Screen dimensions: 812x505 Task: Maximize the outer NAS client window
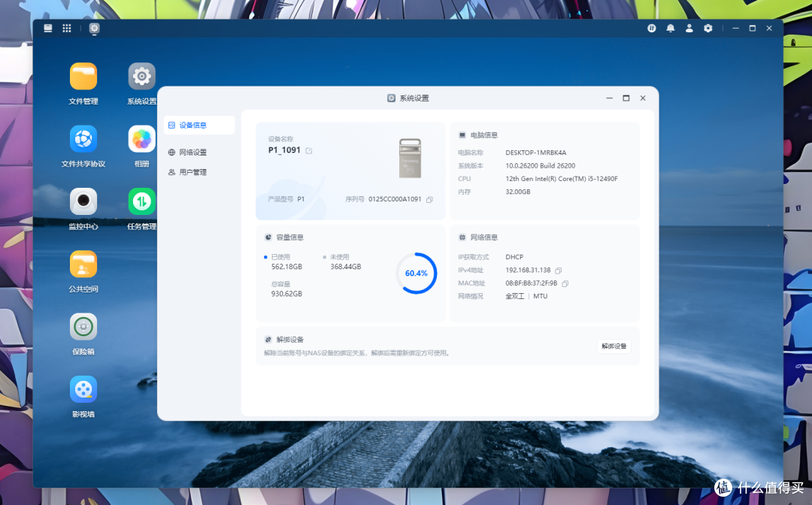pyautogui.click(x=753, y=29)
